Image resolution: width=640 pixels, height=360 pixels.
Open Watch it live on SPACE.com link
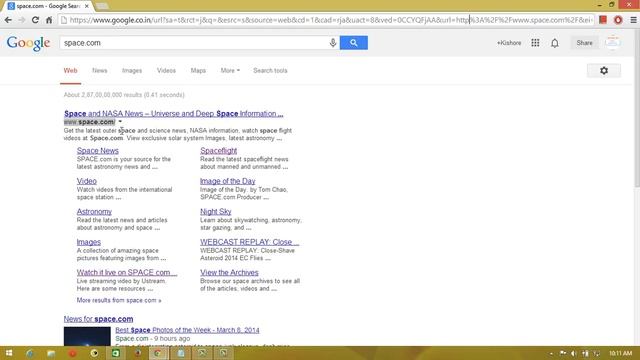coord(127,272)
